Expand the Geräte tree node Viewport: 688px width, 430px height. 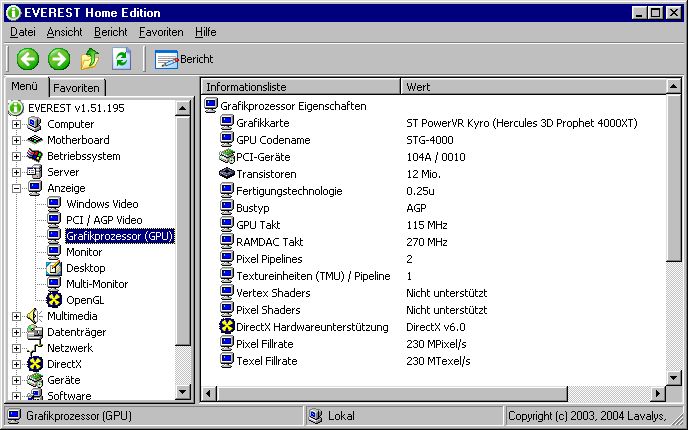(16, 380)
